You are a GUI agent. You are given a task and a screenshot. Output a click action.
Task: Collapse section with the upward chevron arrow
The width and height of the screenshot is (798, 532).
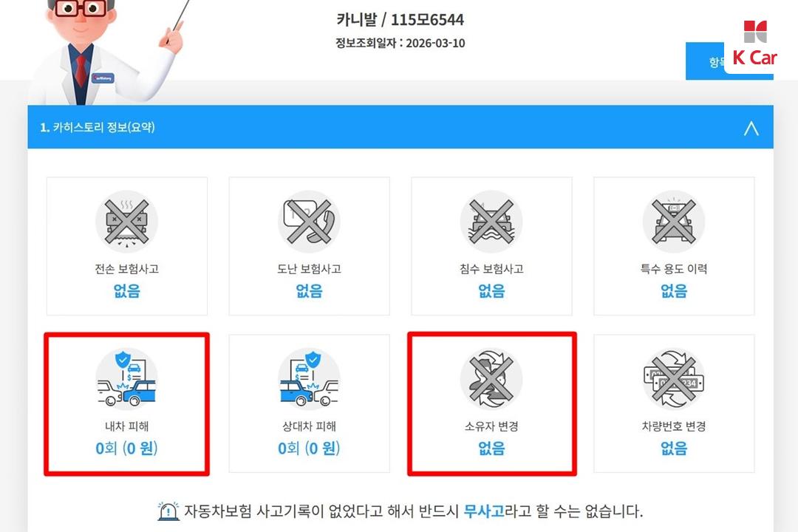click(751, 128)
